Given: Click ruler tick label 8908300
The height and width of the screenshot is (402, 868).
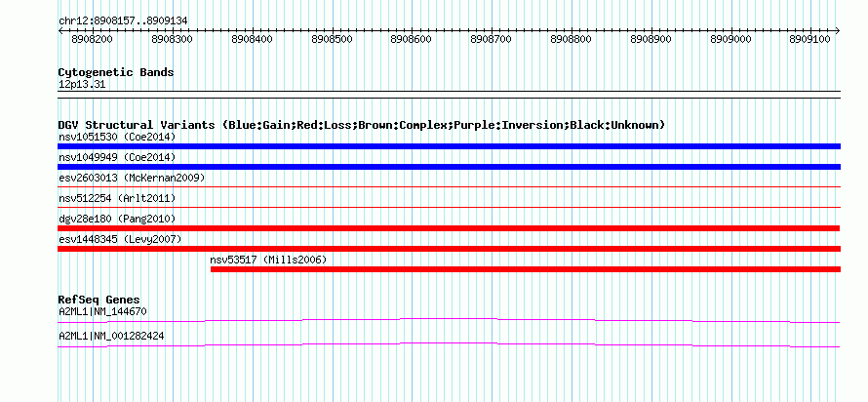Looking at the screenshot, I should tap(172, 39).
